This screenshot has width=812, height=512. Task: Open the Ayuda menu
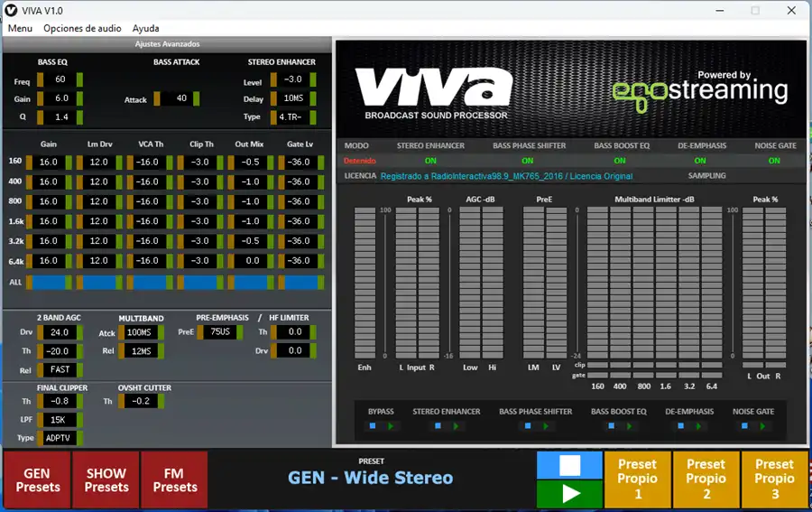tap(145, 29)
